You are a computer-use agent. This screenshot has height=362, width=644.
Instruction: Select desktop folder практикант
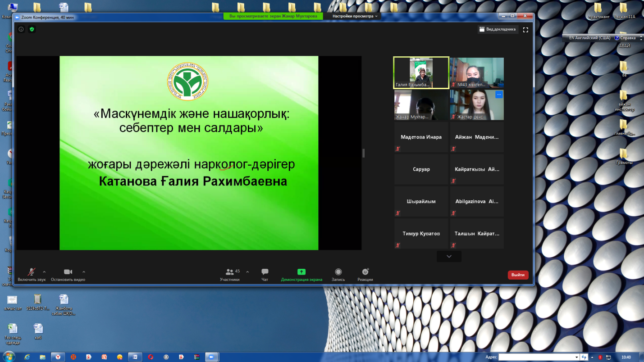(598, 11)
